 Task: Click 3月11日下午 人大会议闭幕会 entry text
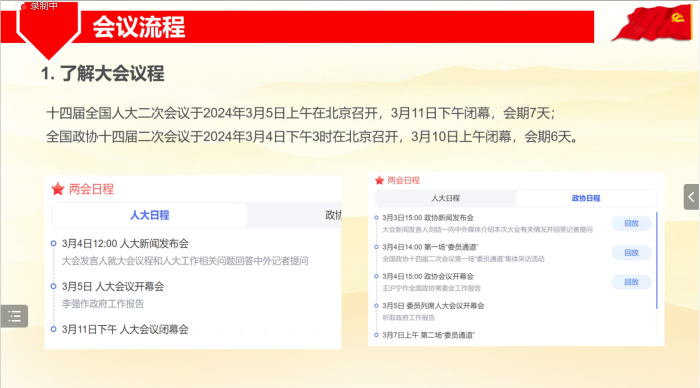pyautogui.click(x=125, y=329)
